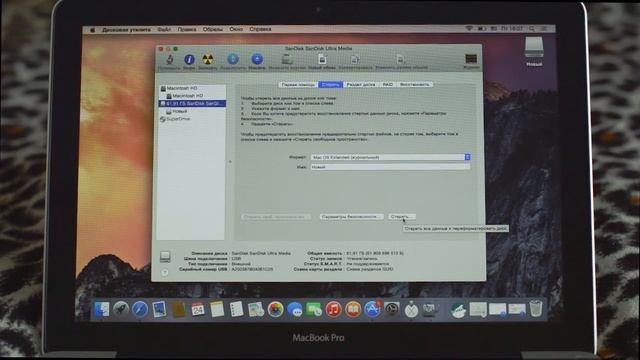This screenshot has height=360, width=640.
Task: Switch to the Первая помощь tab
Action: (298, 84)
